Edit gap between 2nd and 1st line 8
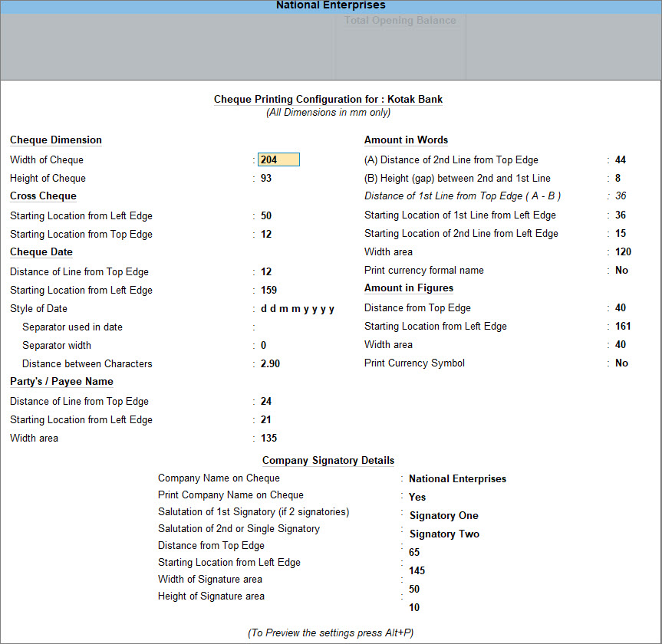Screen dimensions: 662x644 618,178
